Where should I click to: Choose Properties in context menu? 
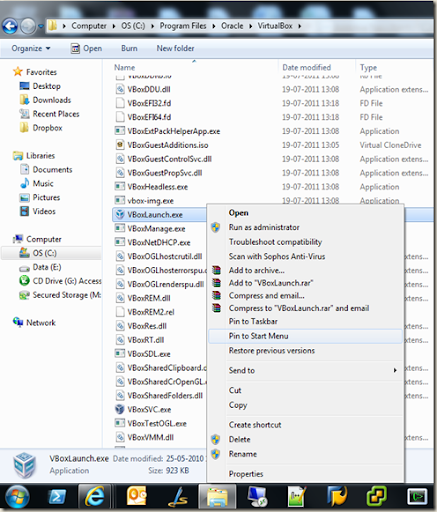[246, 474]
